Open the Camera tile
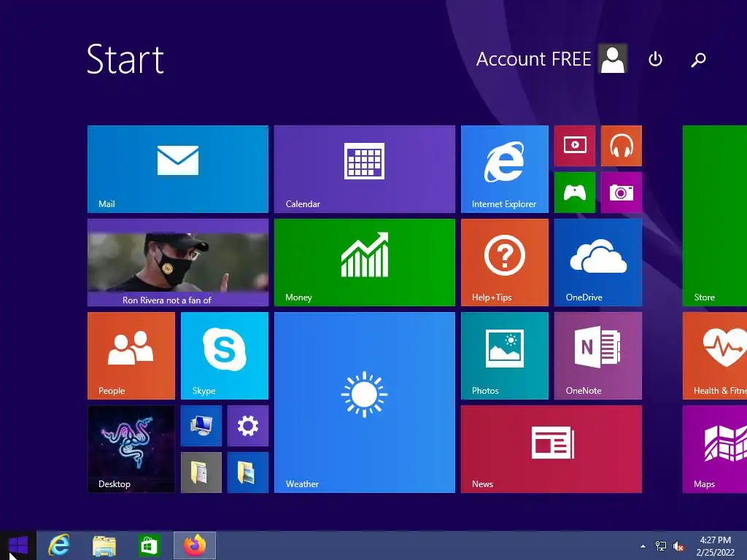 [622, 192]
